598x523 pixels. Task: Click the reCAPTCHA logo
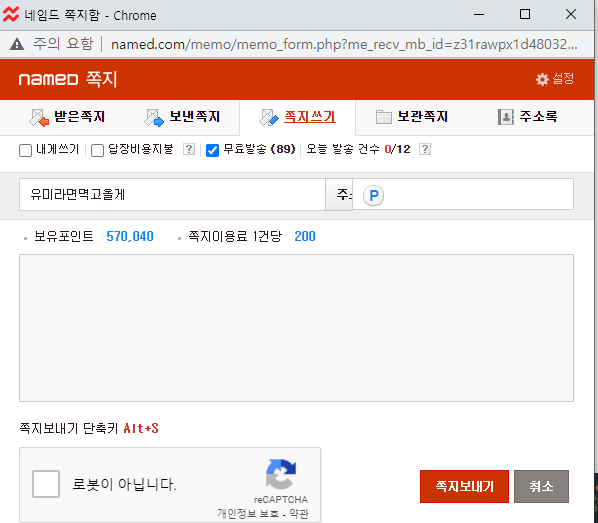[x=281, y=474]
